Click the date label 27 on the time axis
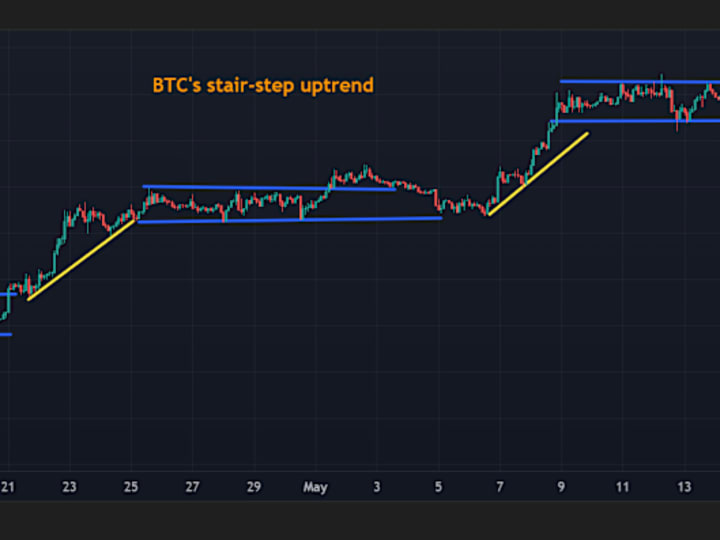The image size is (720, 540). 192,487
